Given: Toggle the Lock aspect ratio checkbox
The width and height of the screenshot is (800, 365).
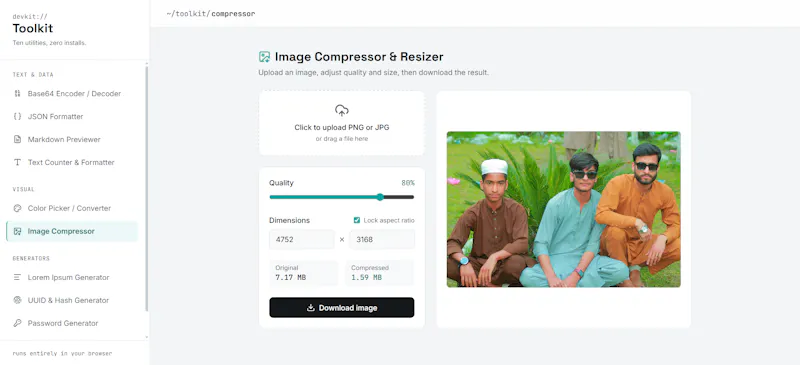Looking at the screenshot, I should 357,220.
